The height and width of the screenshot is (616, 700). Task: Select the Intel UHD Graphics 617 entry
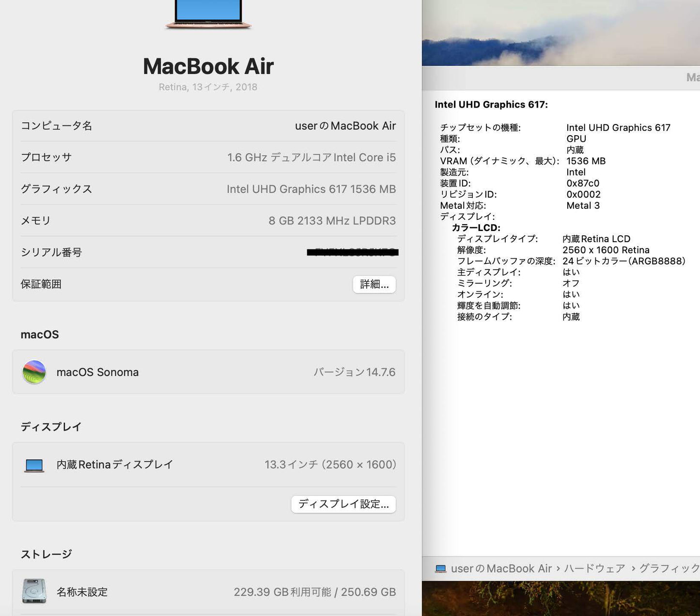pos(492,105)
